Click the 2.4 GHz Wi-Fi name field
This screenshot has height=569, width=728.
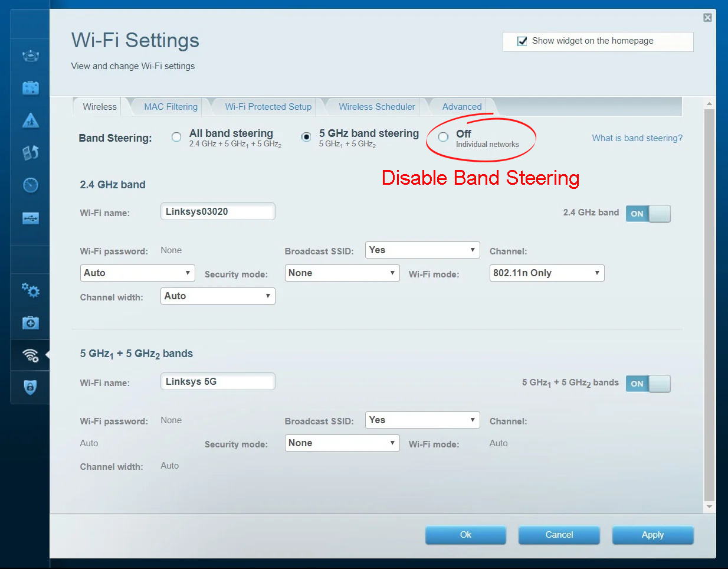pyautogui.click(x=217, y=211)
